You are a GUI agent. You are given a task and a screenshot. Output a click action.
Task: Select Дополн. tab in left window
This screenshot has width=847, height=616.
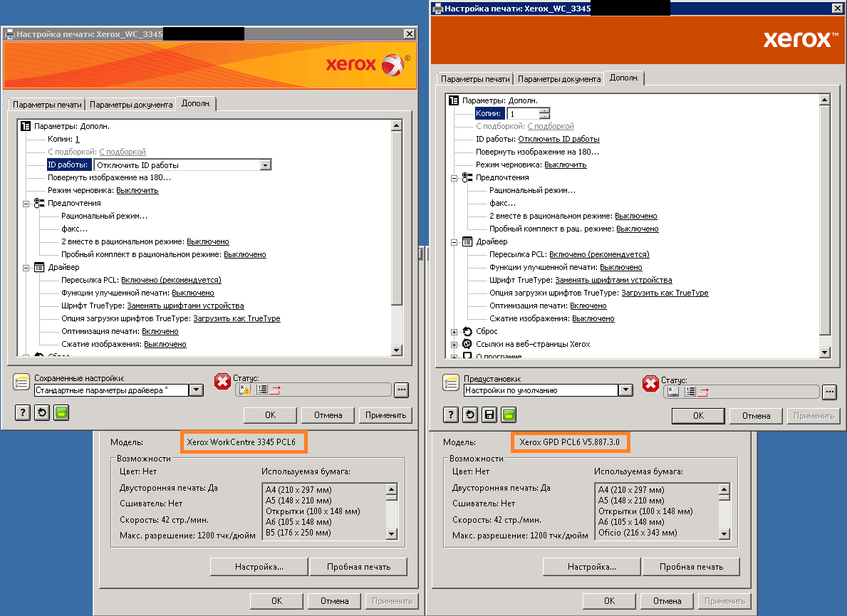196,103
